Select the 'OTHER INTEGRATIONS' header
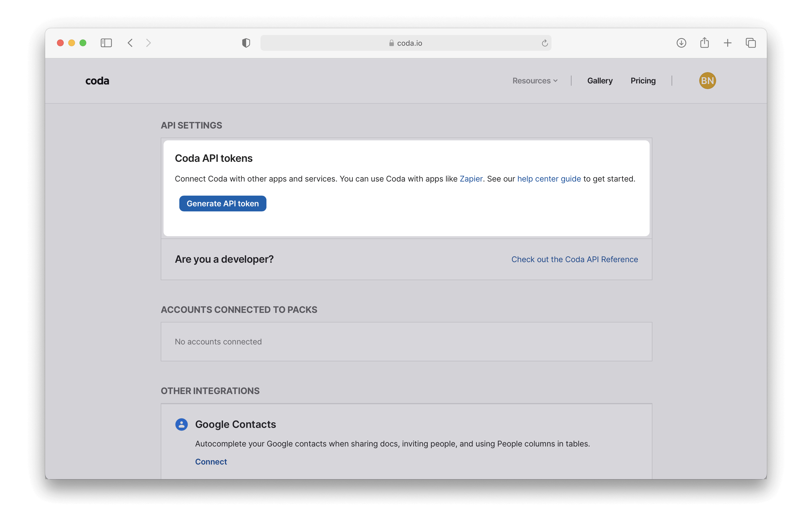The width and height of the screenshot is (812, 513). click(x=210, y=391)
